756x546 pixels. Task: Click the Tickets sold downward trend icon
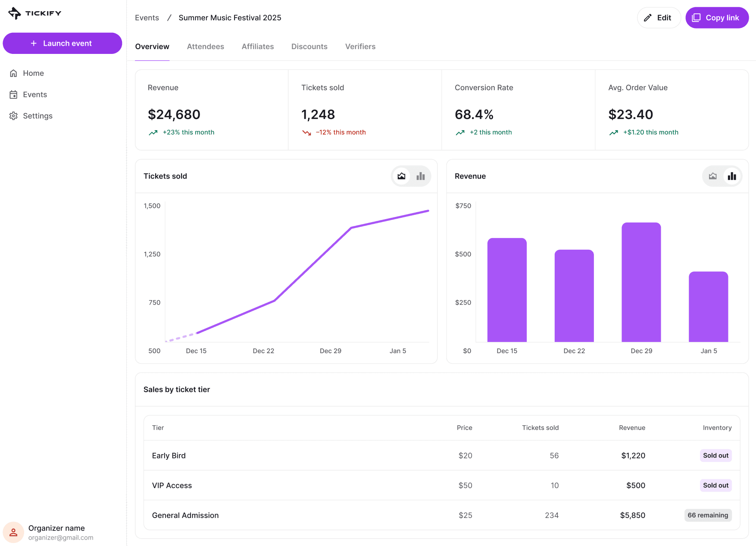306,133
